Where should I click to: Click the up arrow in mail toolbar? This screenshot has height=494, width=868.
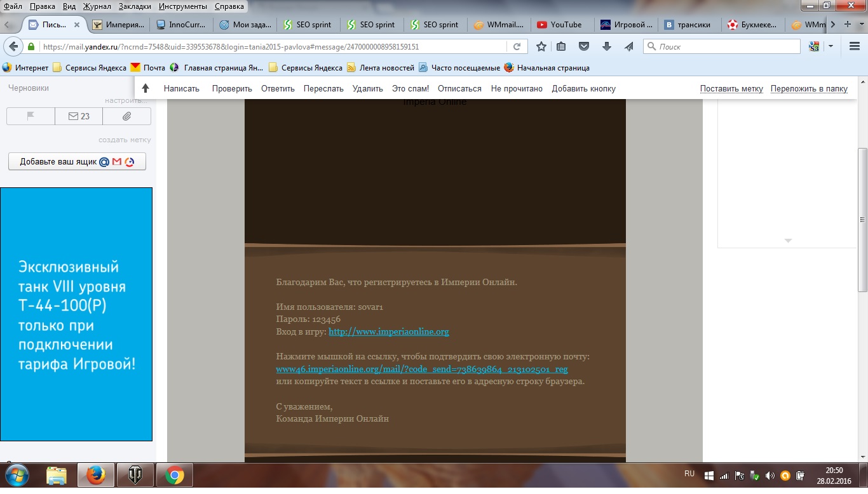[x=146, y=88]
